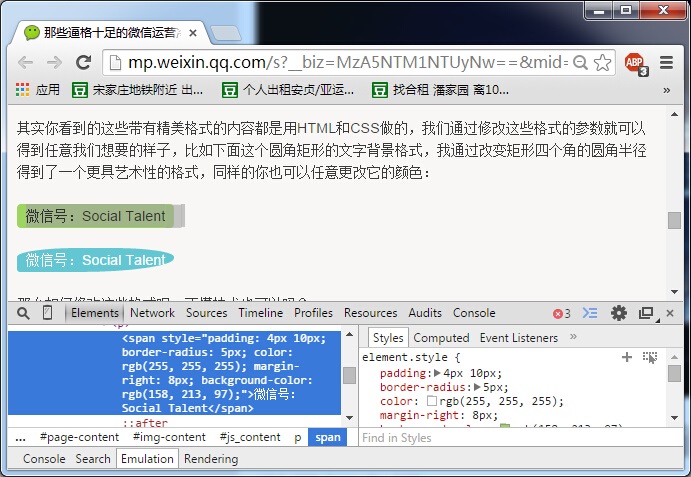Switch to the Network tab
This screenshot has width=691, height=477.
(x=152, y=313)
